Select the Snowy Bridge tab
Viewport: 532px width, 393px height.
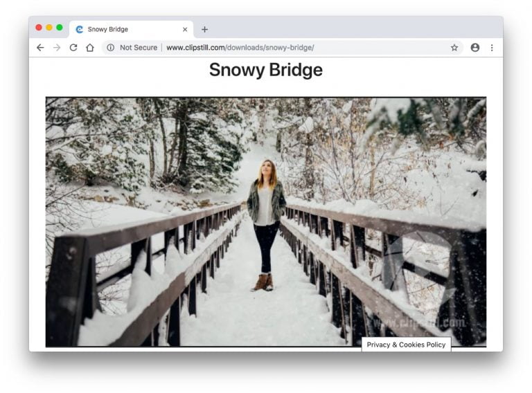click(132, 30)
